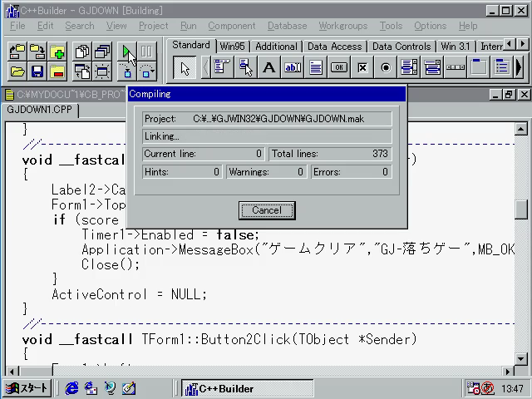This screenshot has width=532, height=399.
Task: Click the Open File folder icon
Action: 17,71
